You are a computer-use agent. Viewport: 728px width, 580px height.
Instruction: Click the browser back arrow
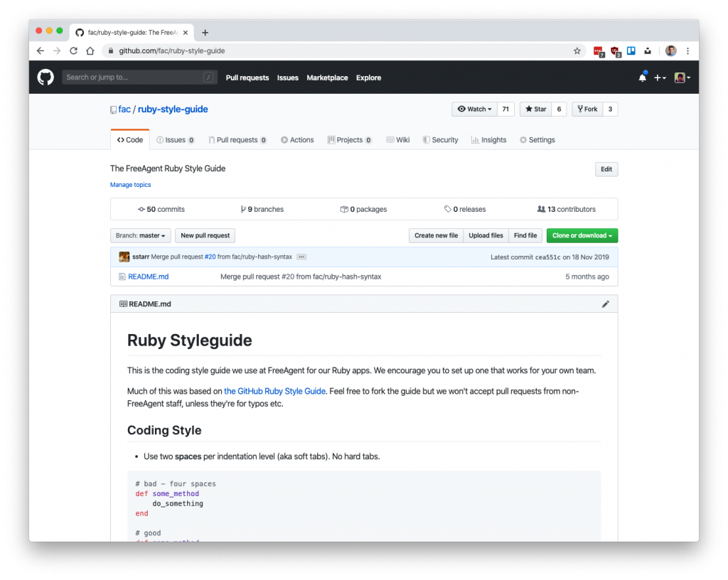[x=41, y=51]
